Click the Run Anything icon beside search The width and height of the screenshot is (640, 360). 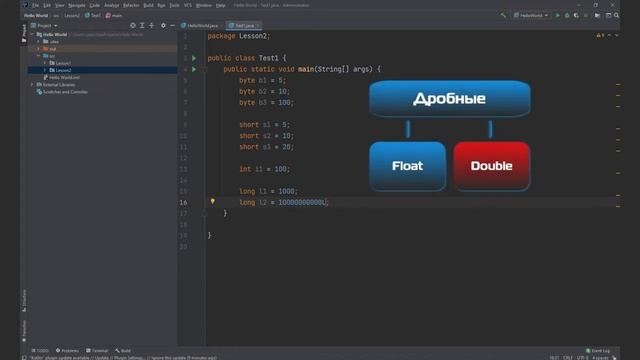pyautogui.click(x=608, y=15)
